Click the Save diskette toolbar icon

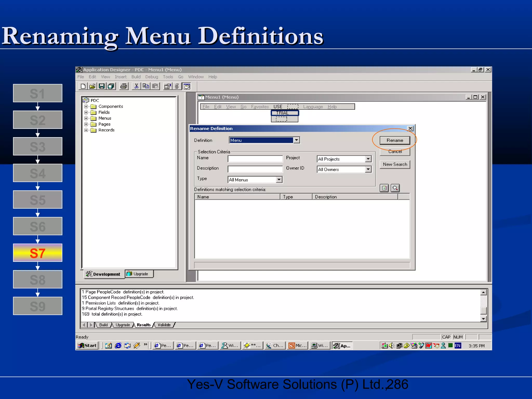pos(102,86)
